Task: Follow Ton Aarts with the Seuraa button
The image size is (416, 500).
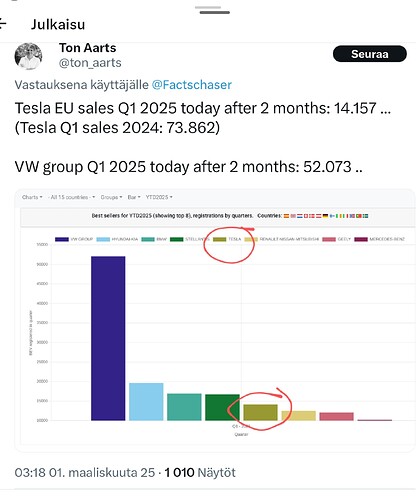Action: pyautogui.click(x=370, y=54)
